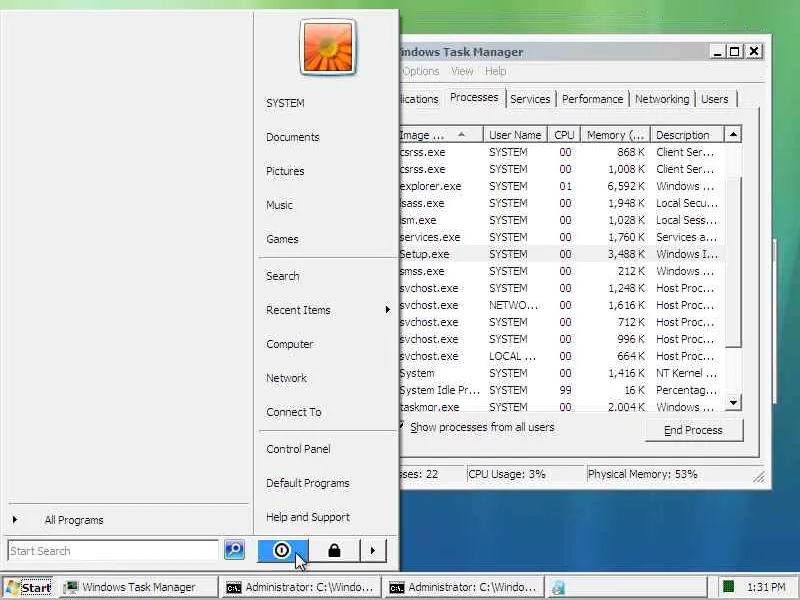The height and width of the screenshot is (600, 800).
Task: Select Setup.exe process row
Action: point(561,254)
